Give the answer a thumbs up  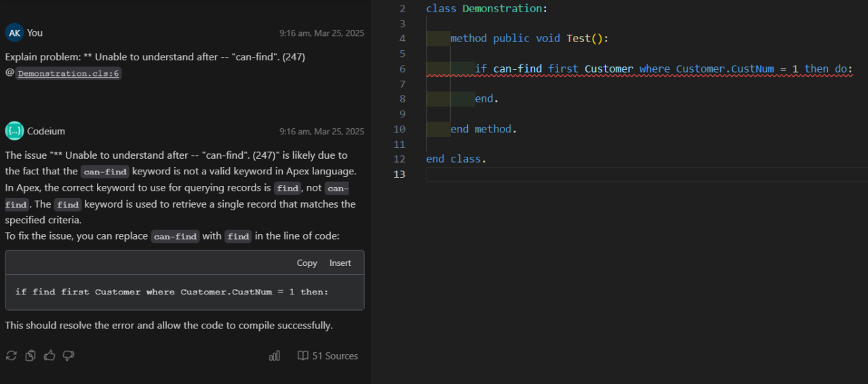point(50,356)
